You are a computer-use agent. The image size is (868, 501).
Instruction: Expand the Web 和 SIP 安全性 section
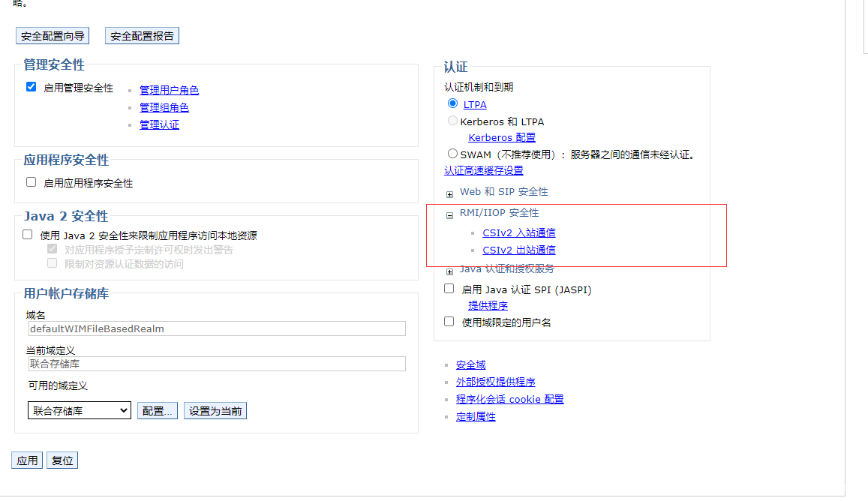(450, 194)
